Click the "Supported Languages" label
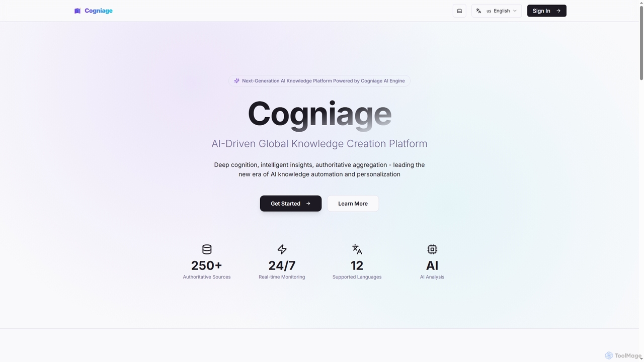The image size is (644, 362). pyautogui.click(x=357, y=277)
